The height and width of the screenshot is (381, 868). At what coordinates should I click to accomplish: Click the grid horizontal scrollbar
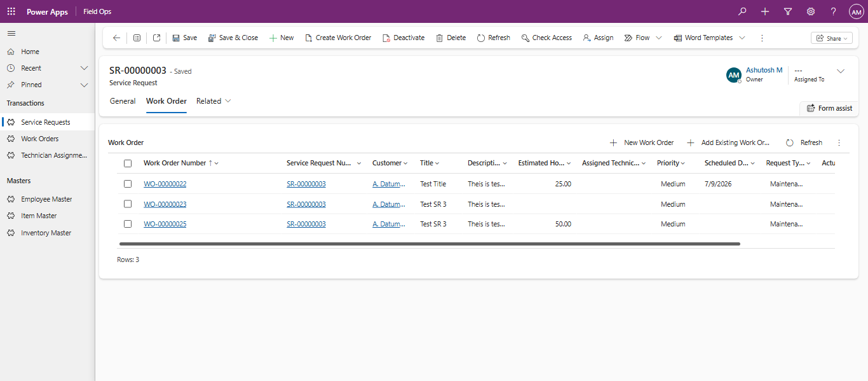coord(430,244)
